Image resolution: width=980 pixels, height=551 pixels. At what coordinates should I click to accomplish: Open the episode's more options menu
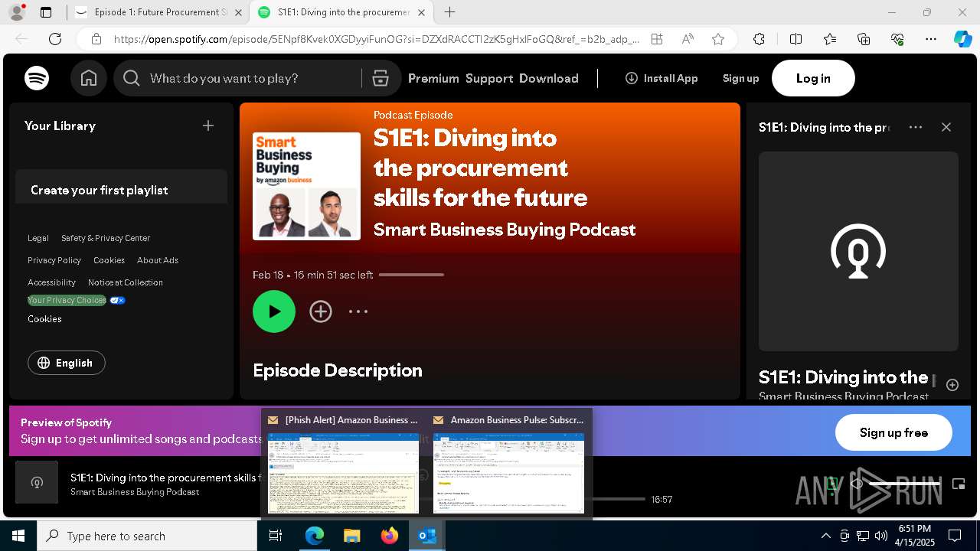point(358,311)
